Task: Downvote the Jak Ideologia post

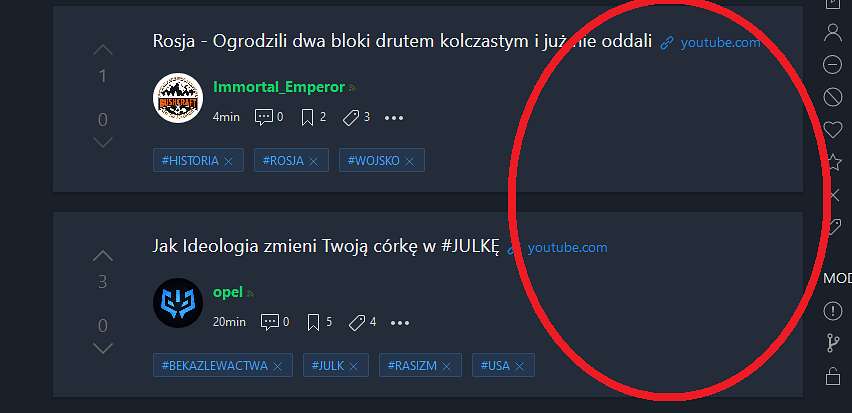Action: pyautogui.click(x=103, y=348)
